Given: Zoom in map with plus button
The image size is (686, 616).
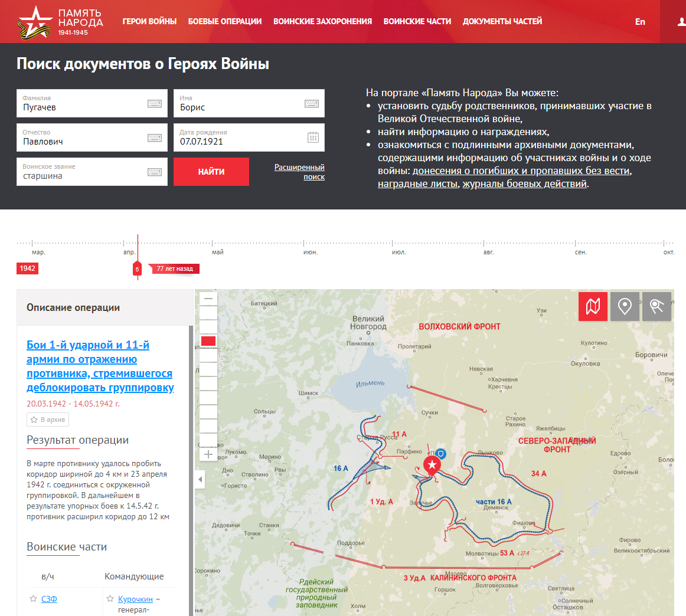Looking at the screenshot, I should [x=208, y=454].
